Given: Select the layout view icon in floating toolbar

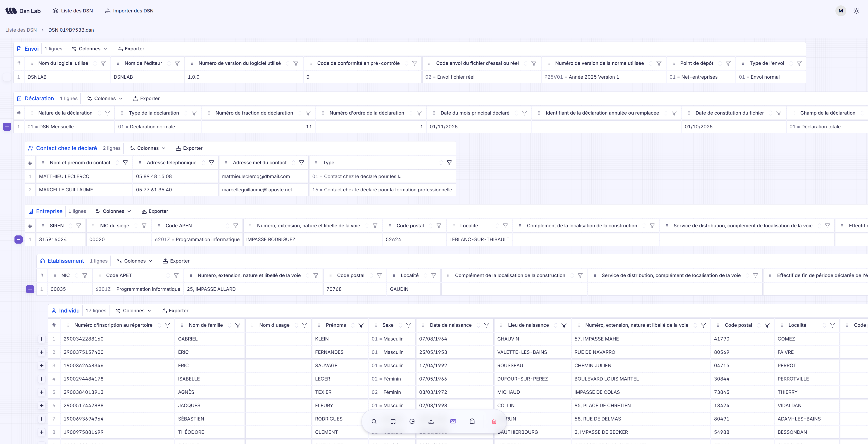Looking at the screenshot, I should coord(393,421).
